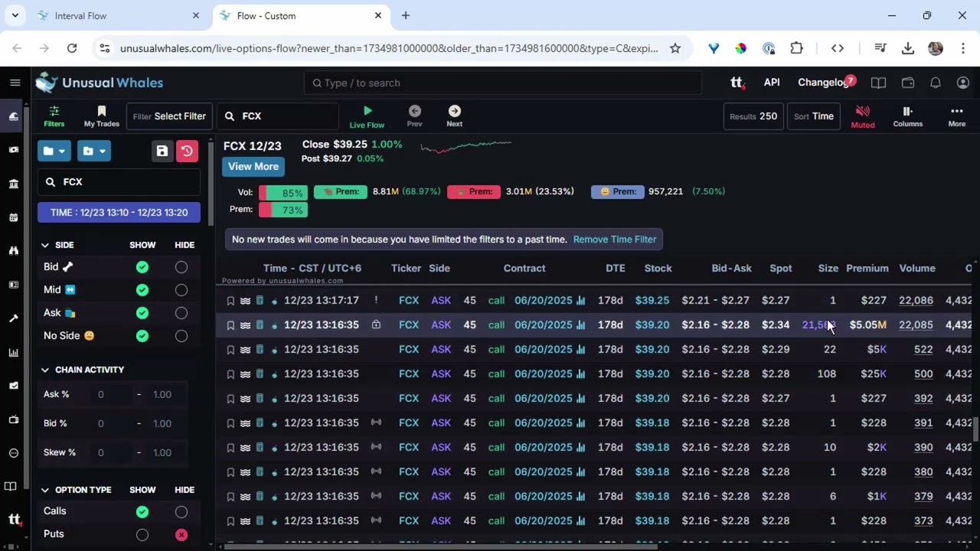Select Show for Puts option type
This screenshot has height=551, width=980.
(142, 534)
